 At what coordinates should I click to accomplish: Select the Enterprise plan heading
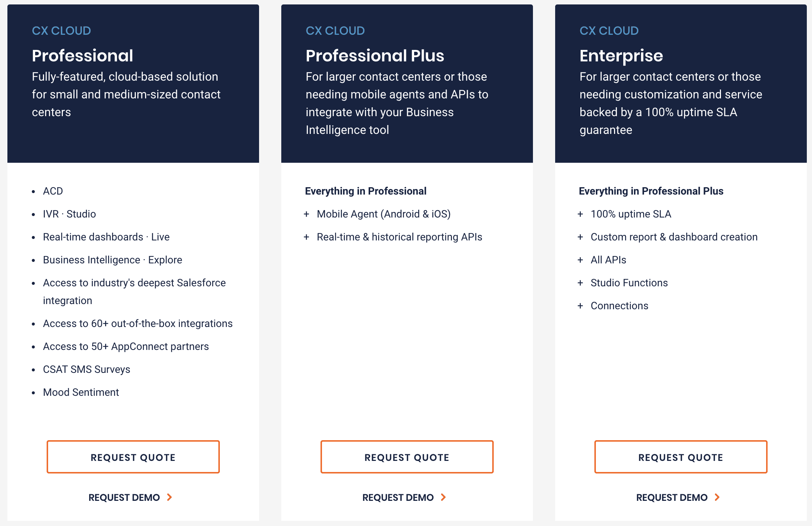click(621, 56)
